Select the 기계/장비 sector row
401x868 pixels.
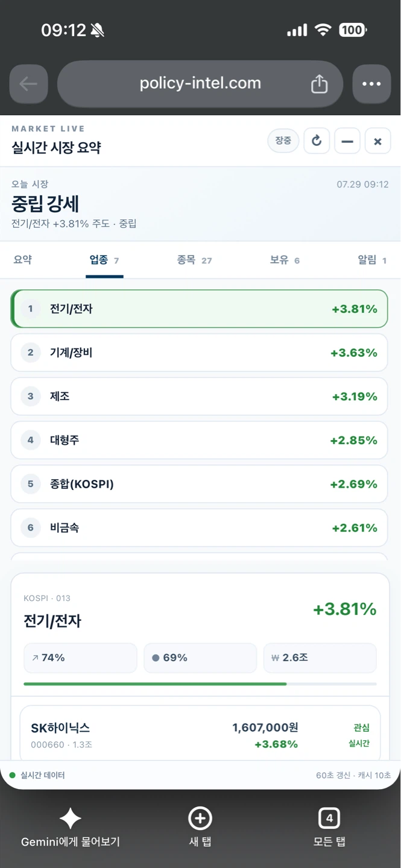[199, 353]
